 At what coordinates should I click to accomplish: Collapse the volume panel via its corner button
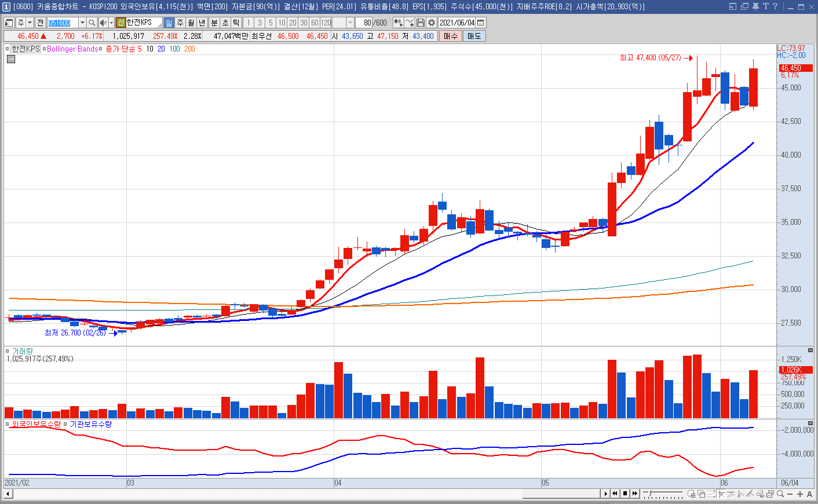pos(810,350)
